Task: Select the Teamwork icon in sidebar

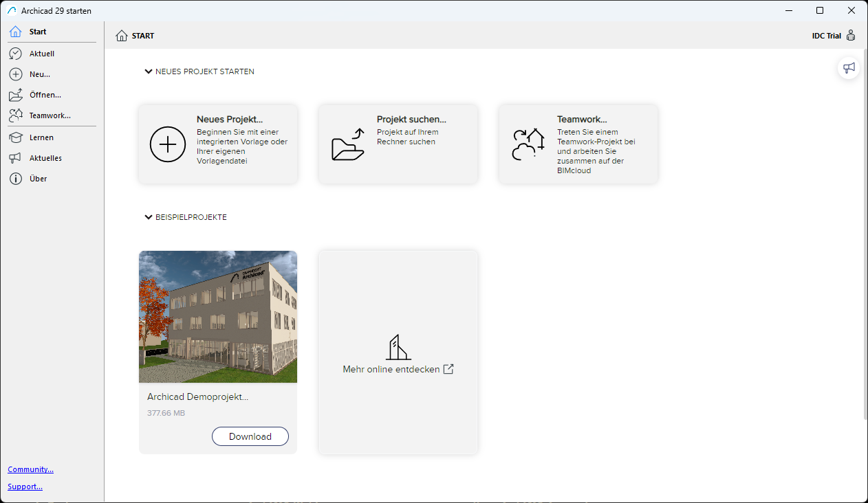Action: pos(16,115)
